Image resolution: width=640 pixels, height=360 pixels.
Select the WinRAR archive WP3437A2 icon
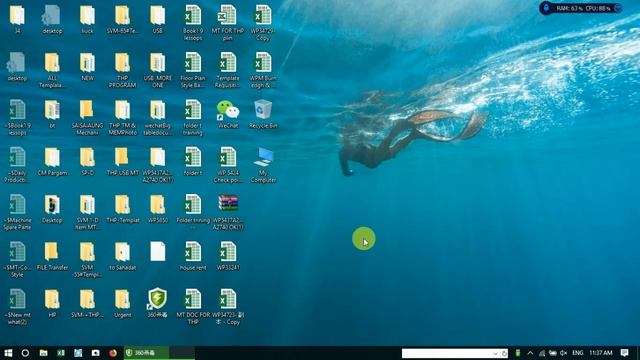pyautogui.click(x=228, y=212)
